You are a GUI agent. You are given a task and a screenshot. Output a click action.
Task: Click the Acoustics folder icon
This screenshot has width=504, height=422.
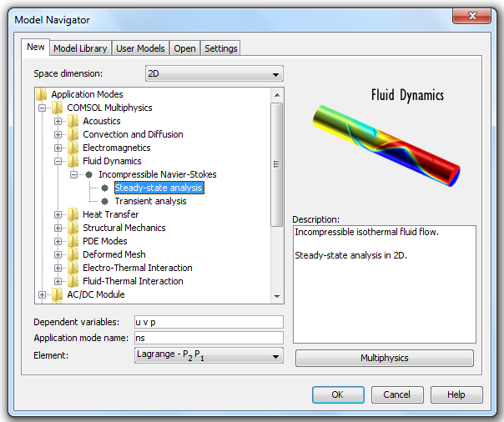point(73,121)
